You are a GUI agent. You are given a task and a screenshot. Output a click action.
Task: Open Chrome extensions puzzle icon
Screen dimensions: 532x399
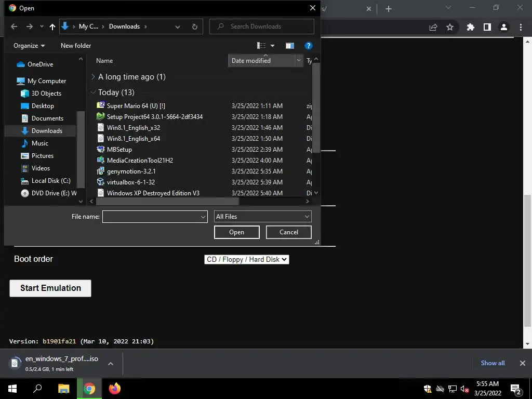[471, 27]
